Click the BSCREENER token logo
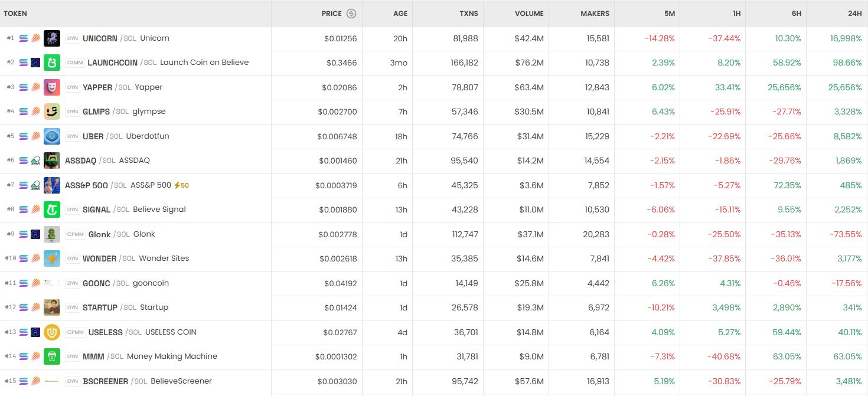This screenshot has width=868, height=396. [52, 381]
